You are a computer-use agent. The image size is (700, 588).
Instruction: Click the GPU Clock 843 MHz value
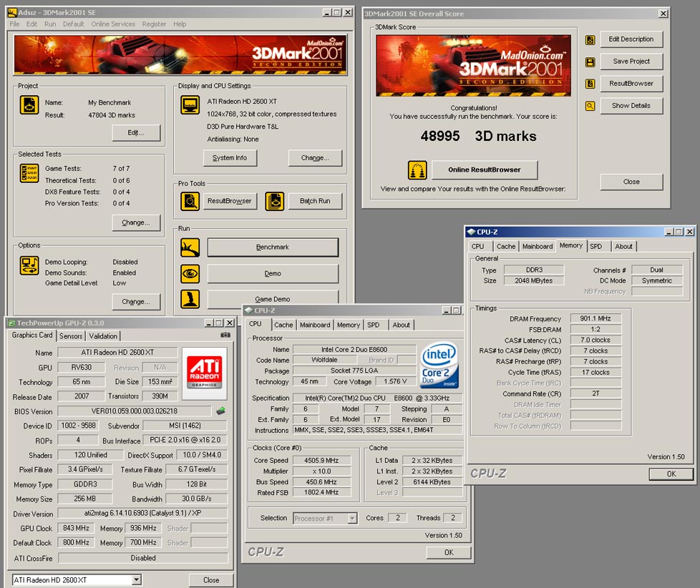(76, 528)
